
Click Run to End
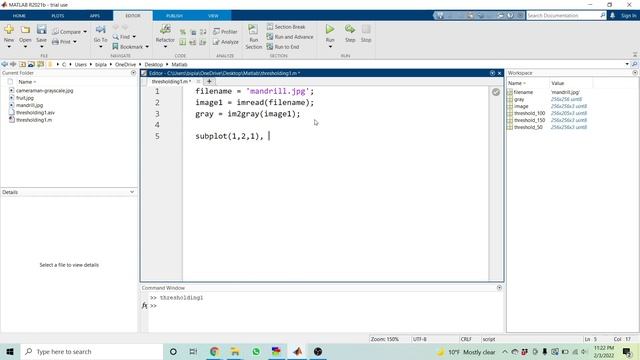(x=283, y=47)
